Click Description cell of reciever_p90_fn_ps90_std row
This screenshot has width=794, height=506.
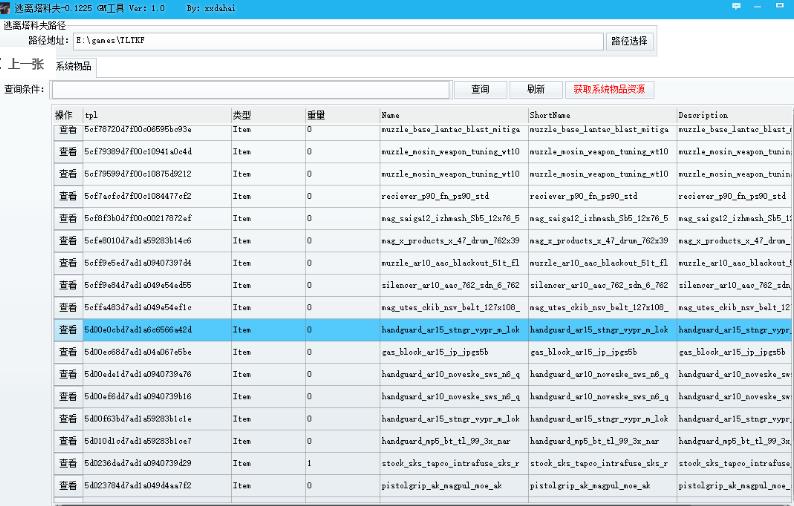coord(734,196)
